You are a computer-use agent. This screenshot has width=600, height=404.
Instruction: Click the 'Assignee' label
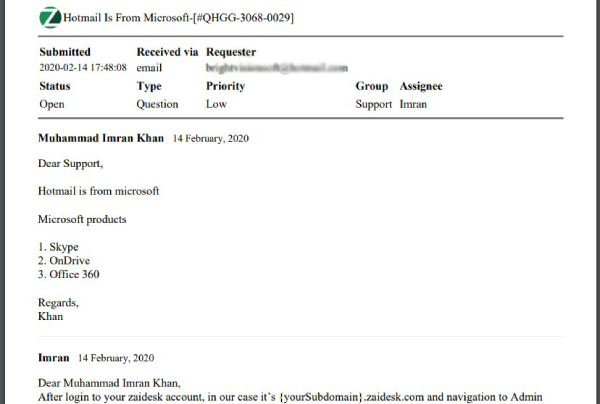pos(421,86)
